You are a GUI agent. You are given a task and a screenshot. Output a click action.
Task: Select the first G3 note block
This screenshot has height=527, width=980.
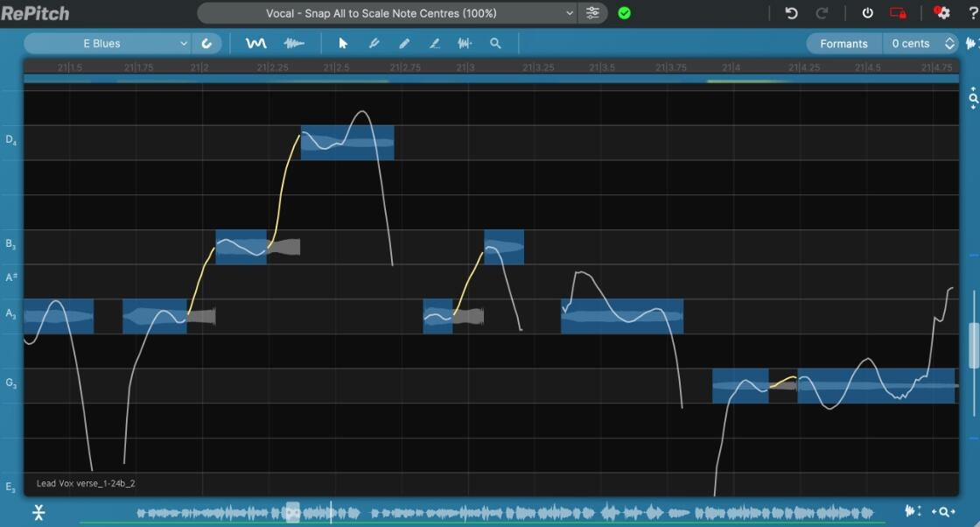pyautogui.click(x=740, y=386)
